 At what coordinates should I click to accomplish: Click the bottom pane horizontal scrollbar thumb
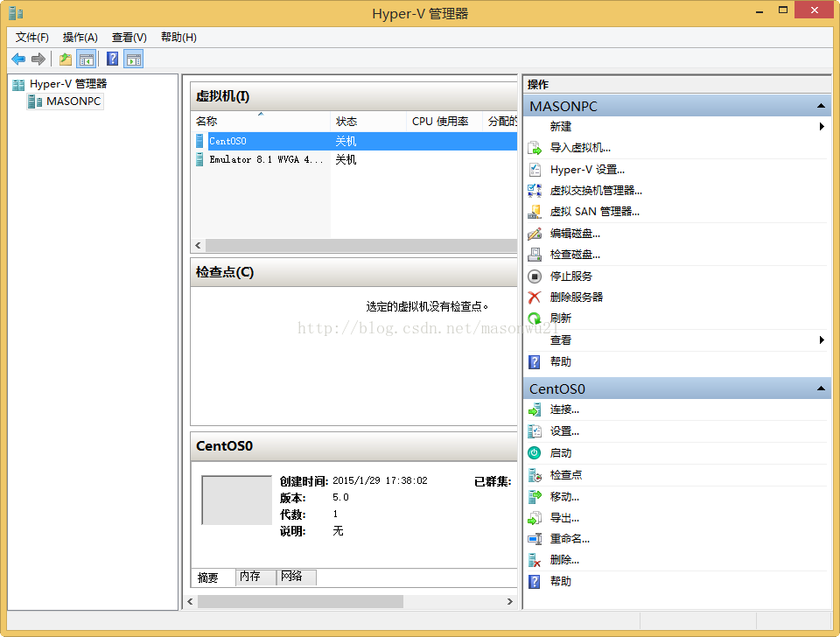pos(300,602)
